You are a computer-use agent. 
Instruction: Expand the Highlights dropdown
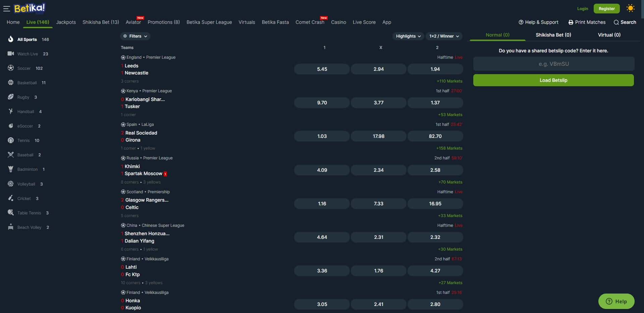408,36
